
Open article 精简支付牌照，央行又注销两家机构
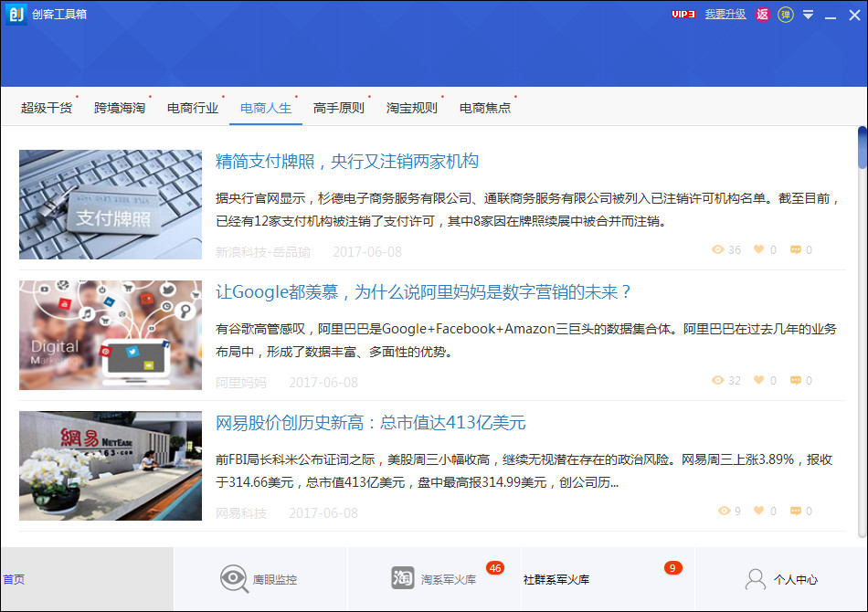[x=347, y=162]
